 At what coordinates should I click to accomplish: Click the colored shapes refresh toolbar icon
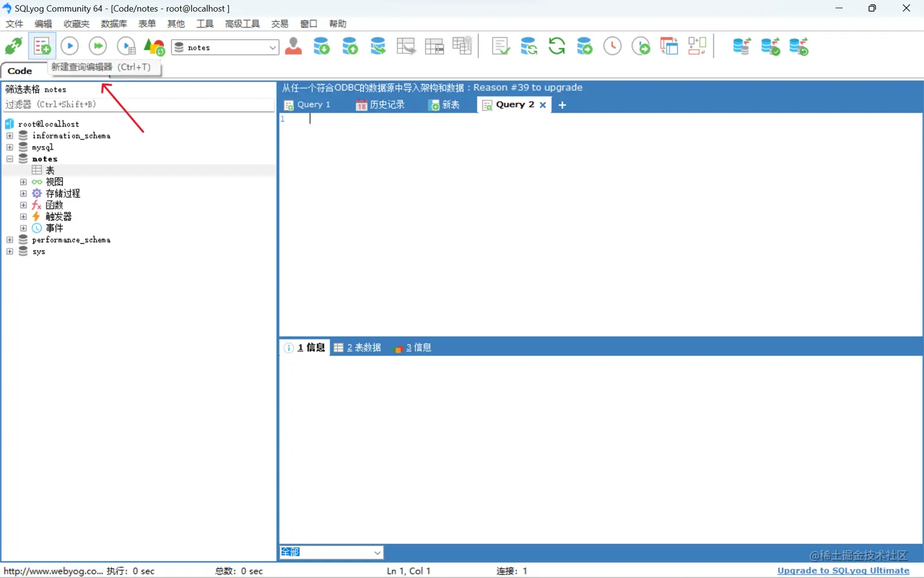[x=154, y=46]
